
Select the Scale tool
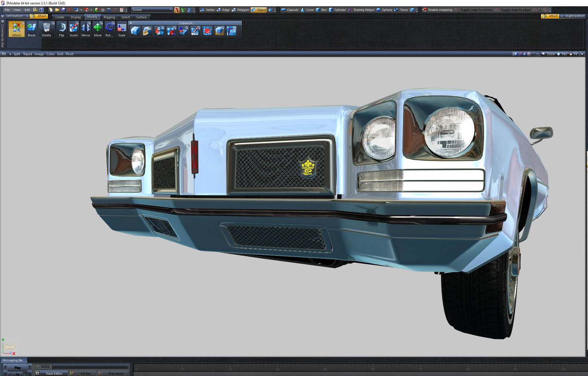click(x=122, y=29)
